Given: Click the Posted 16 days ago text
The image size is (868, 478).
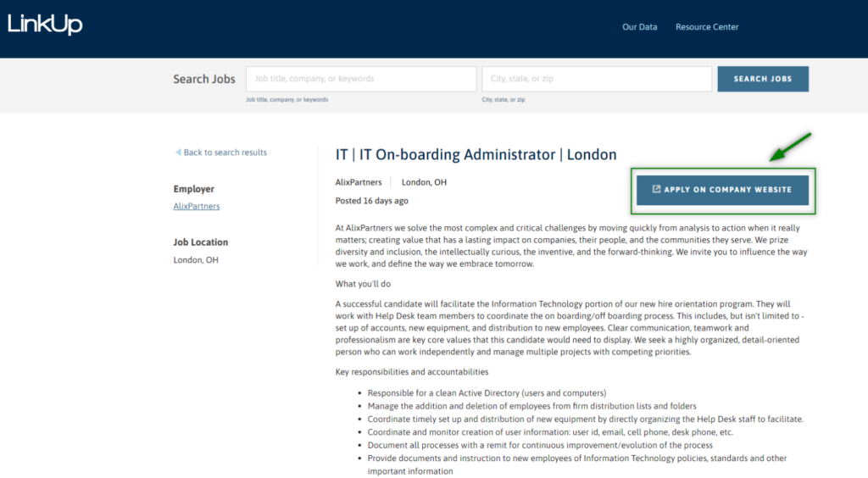Looking at the screenshot, I should point(372,201).
